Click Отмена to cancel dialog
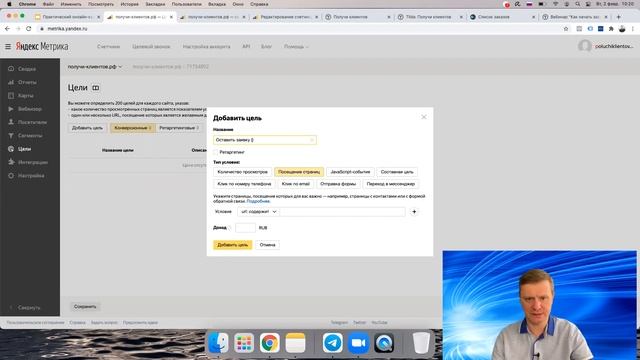Screen dimensions: 640x360 click(267, 245)
